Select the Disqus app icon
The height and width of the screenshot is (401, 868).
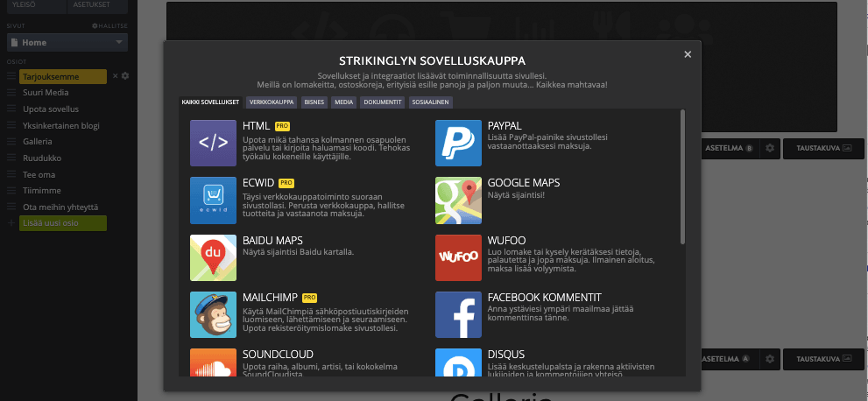458,362
